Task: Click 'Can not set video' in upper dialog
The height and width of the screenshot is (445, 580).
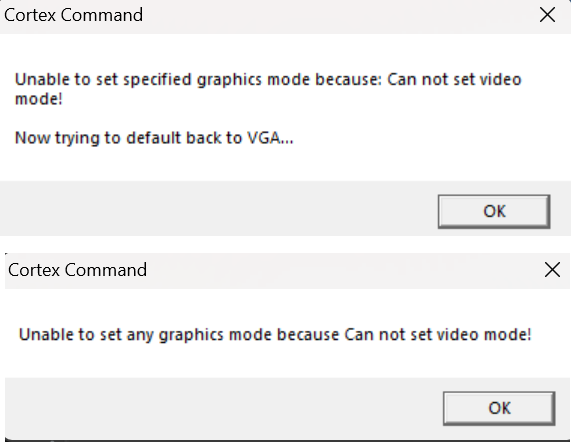Action: pos(454,79)
